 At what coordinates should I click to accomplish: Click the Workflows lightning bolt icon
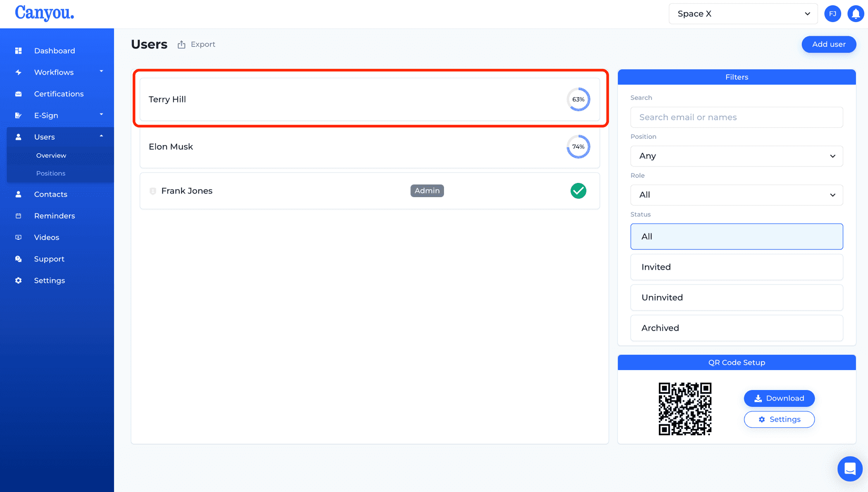pyautogui.click(x=18, y=73)
